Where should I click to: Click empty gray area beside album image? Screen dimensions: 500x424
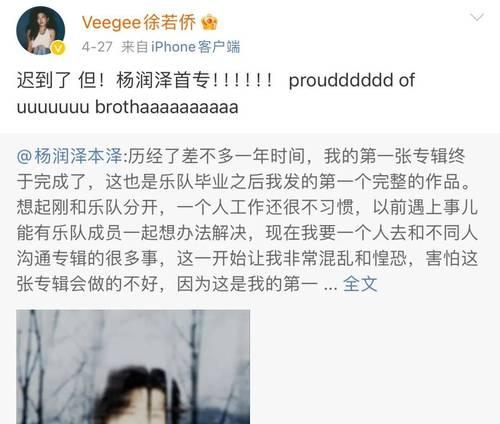pyautogui.click(x=373, y=367)
